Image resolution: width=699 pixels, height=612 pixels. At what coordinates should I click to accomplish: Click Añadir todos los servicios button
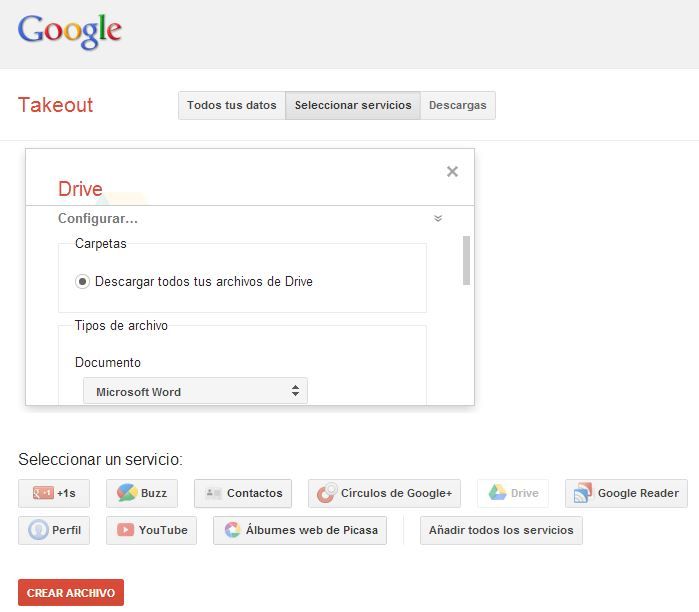coord(501,530)
